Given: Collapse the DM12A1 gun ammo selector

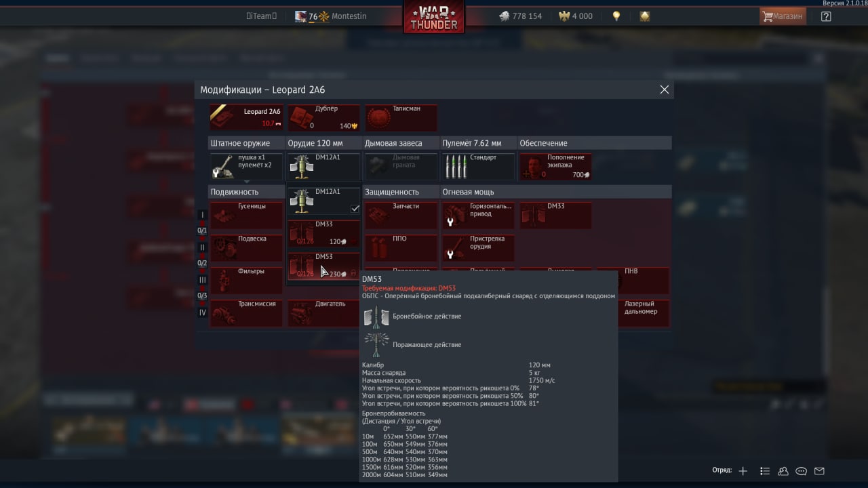Looking at the screenshot, I should pos(323,166).
